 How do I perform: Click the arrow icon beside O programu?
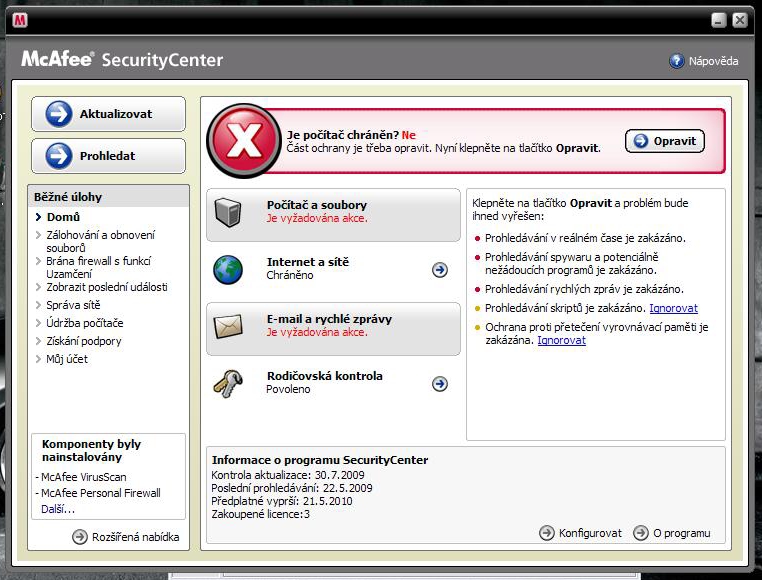641,533
